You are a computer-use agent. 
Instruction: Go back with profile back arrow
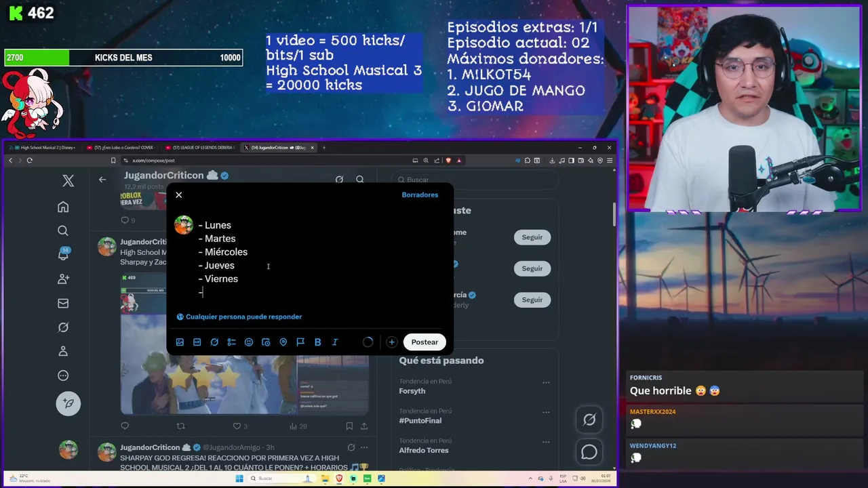102,180
